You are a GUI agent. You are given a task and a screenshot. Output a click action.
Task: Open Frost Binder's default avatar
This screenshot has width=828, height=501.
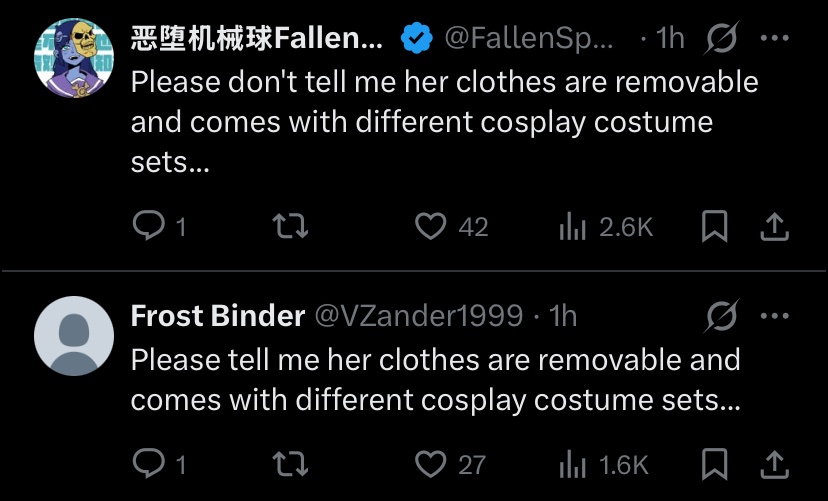(x=74, y=336)
